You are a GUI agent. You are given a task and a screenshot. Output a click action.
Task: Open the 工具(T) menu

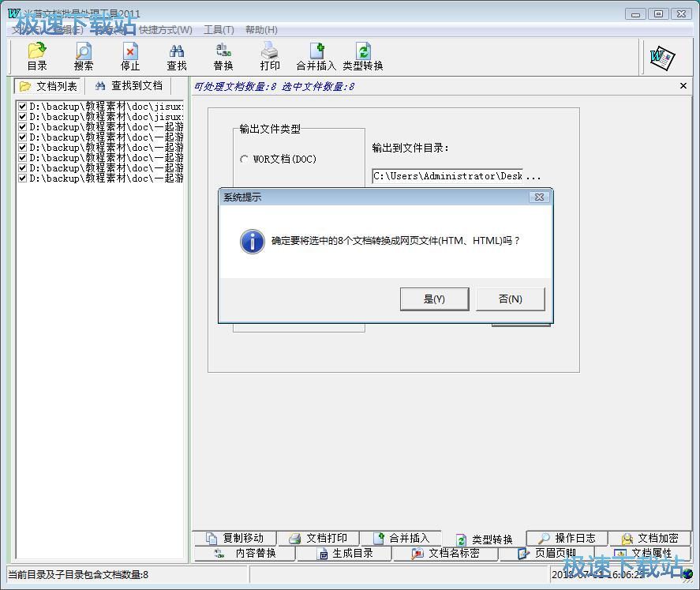[219, 30]
